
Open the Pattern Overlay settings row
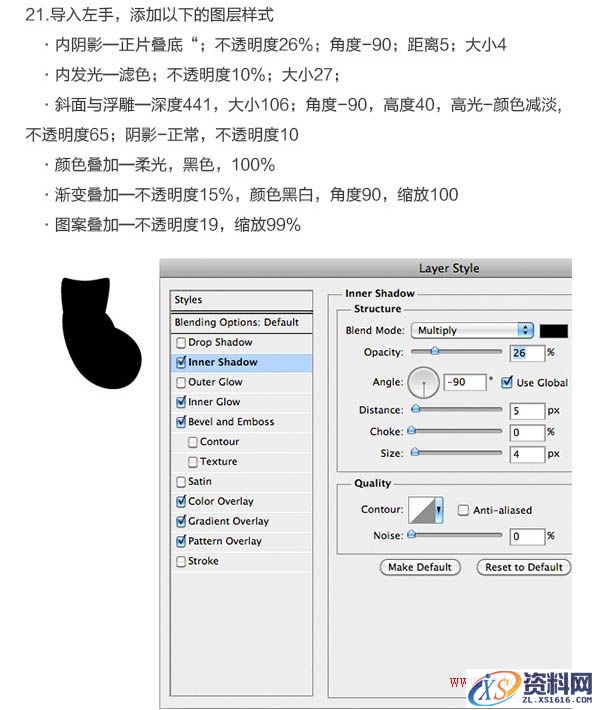[x=241, y=542]
